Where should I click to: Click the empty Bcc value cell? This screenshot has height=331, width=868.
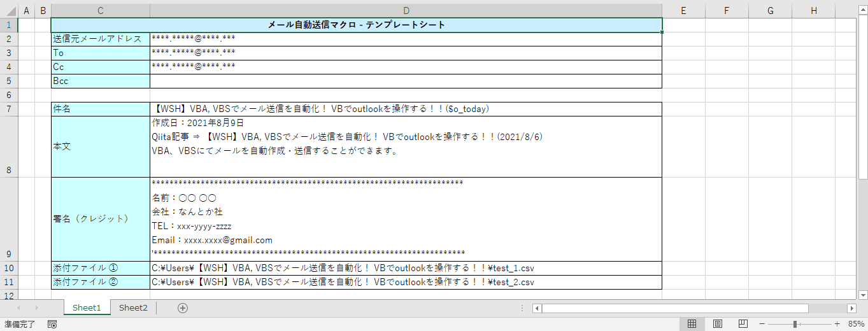(x=406, y=81)
